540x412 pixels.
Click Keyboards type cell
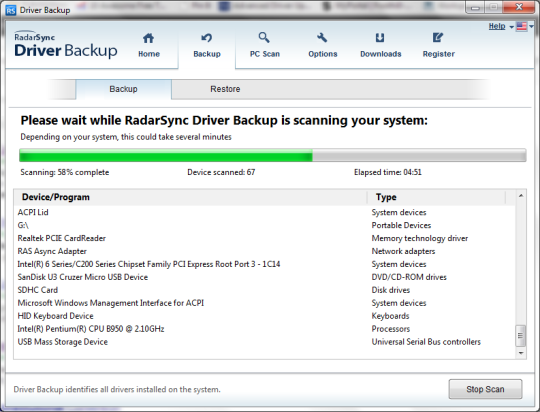pyautogui.click(x=391, y=316)
